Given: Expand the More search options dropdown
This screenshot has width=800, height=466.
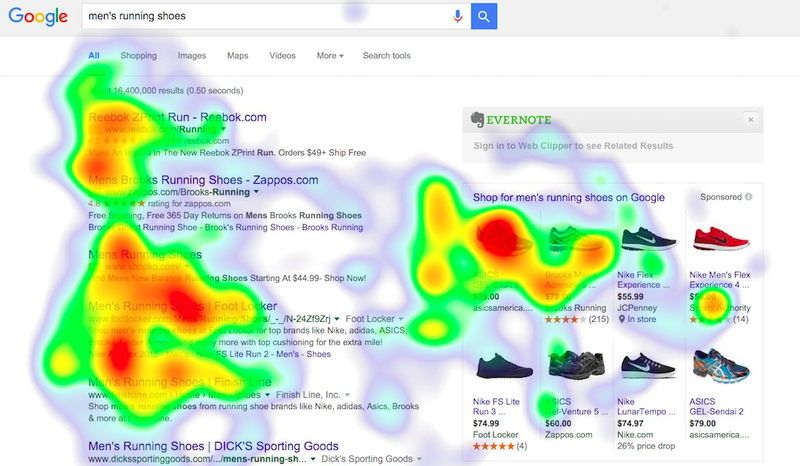Looking at the screenshot, I should point(330,56).
